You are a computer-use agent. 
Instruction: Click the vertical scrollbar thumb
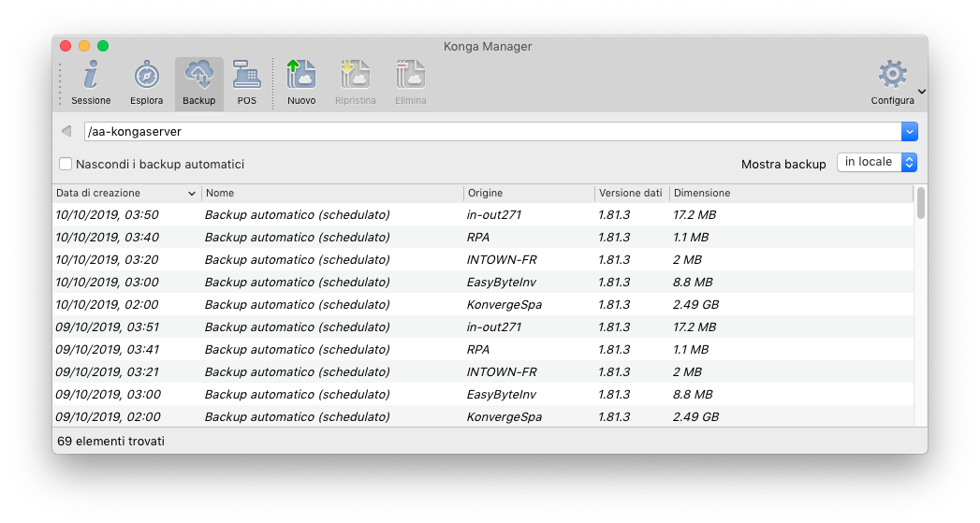pyautogui.click(x=921, y=203)
